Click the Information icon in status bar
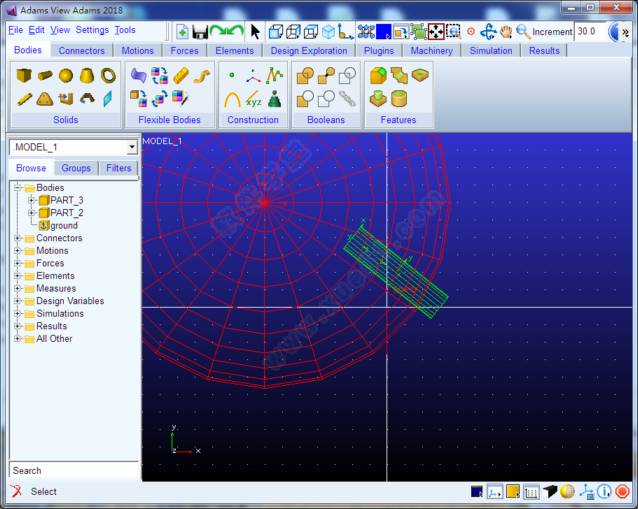The image size is (638, 509). (604, 492)
